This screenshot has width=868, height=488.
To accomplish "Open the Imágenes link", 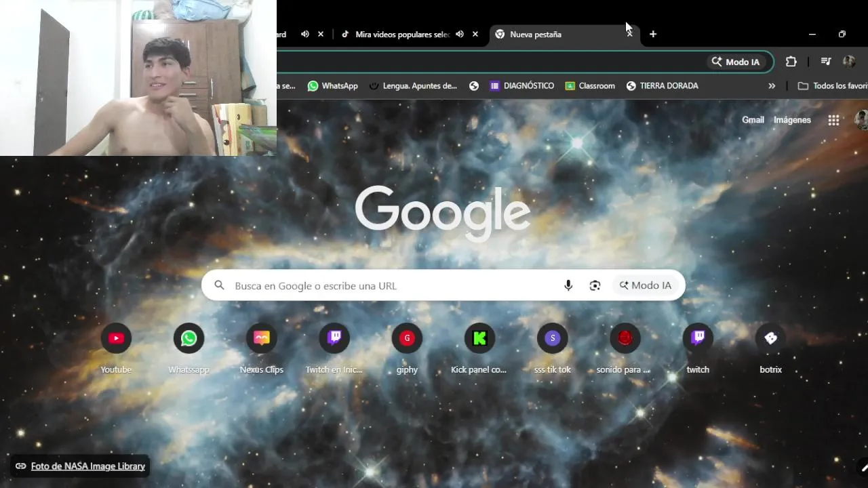I will [x=792, y=120].
